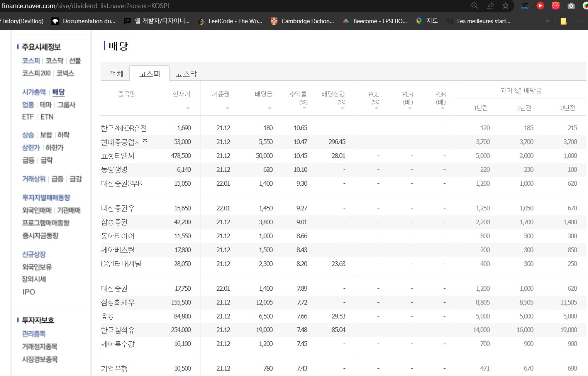Viewport: 588px width, 376px height.
Task: Expand hidden bookmarks with the chevron
Action: tap(547, 21)
